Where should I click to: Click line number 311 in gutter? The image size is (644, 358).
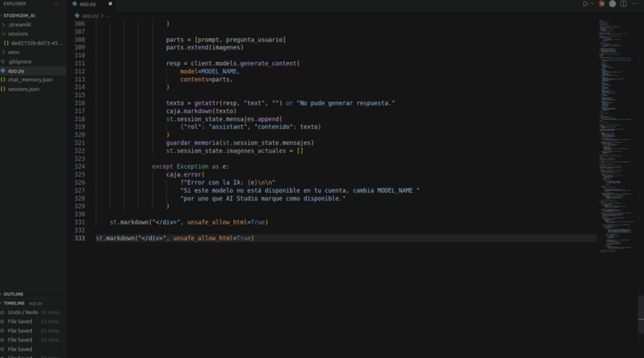click(80, 64)
